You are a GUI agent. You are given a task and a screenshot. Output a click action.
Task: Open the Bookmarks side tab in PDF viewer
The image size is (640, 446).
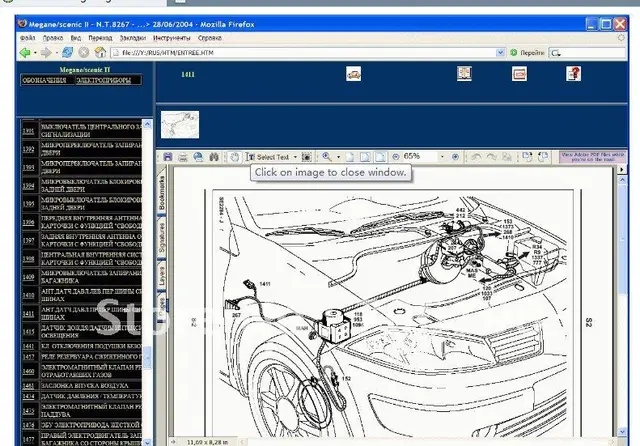pyautogui.click(x=162, y=193)
